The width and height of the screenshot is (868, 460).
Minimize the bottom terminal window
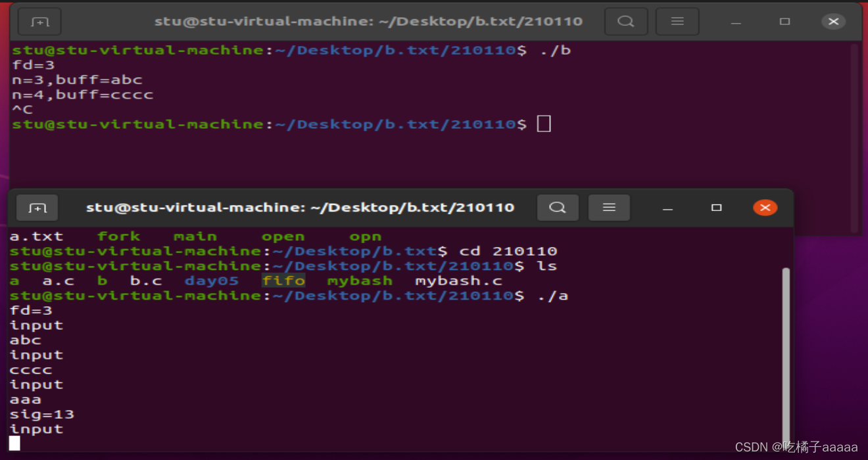[x=667, y=208]
